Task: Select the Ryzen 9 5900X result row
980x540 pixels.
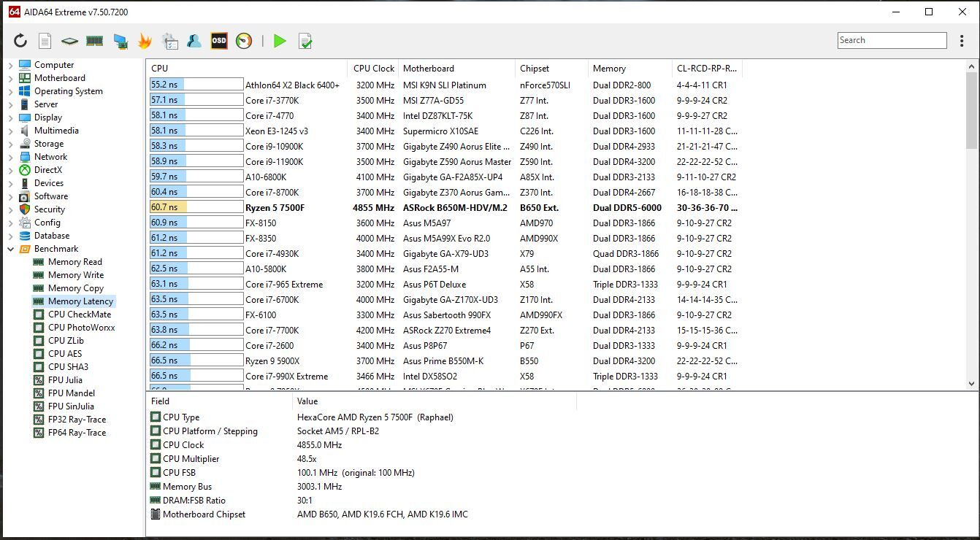Action: (x=445, y=360)
